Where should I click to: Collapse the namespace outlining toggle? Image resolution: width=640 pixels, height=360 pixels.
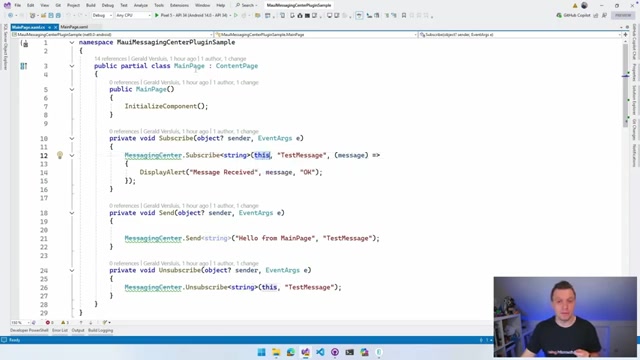[x=72, y=42]
